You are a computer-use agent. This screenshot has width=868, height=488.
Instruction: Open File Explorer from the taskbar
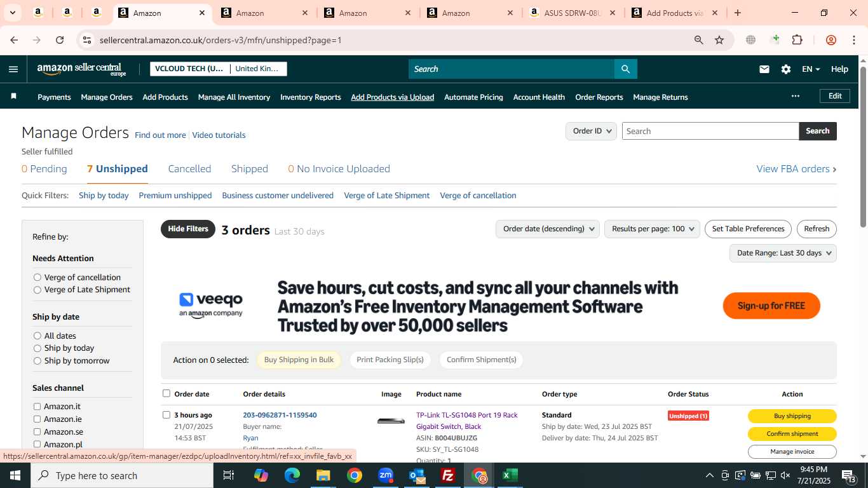[323, 475]
